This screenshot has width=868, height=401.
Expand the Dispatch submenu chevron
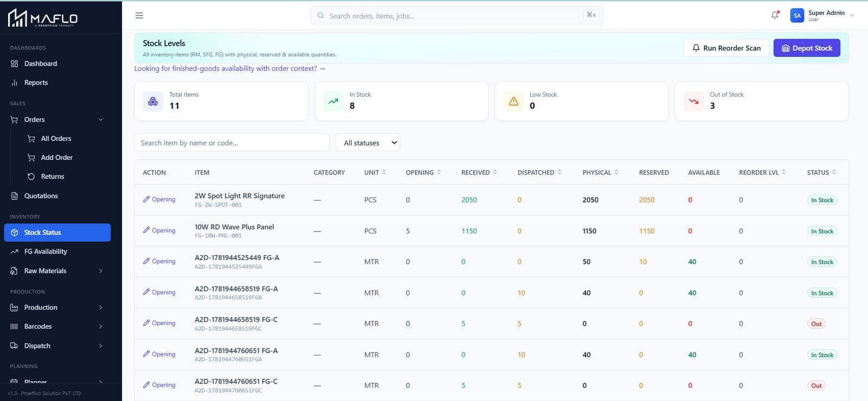[101, 346]
